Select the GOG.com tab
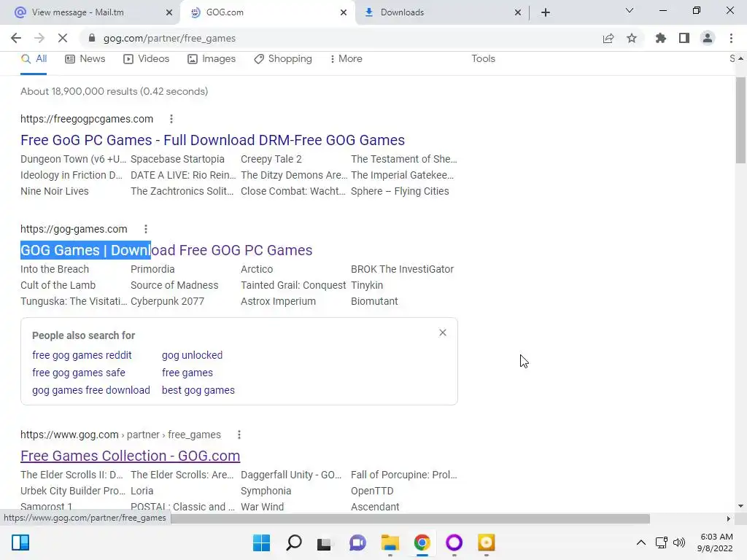The width and height of the screenshot is (747, 560). click(225, 12)
